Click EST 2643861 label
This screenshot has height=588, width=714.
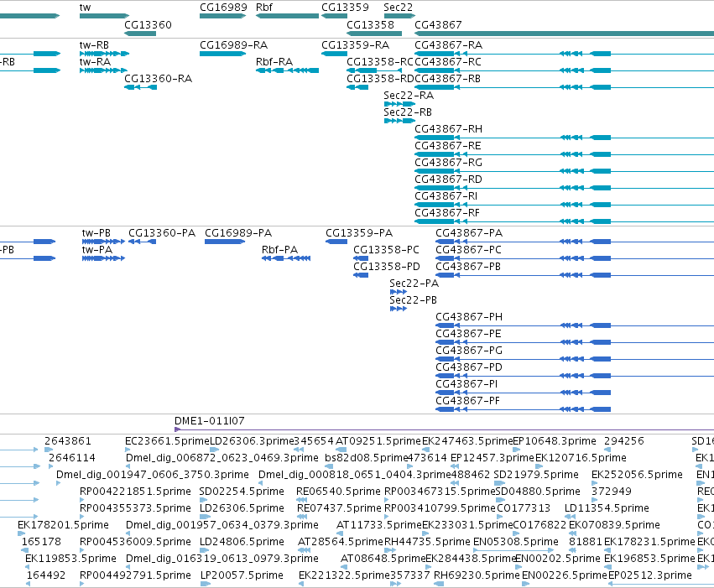[68, 441]
